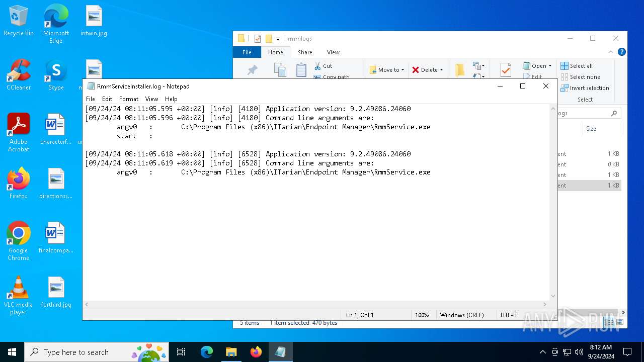The height and width of the screenshot is (362, 644).
Task: Click Notepad vertical scrollbar down arrow
Action: 553,296
